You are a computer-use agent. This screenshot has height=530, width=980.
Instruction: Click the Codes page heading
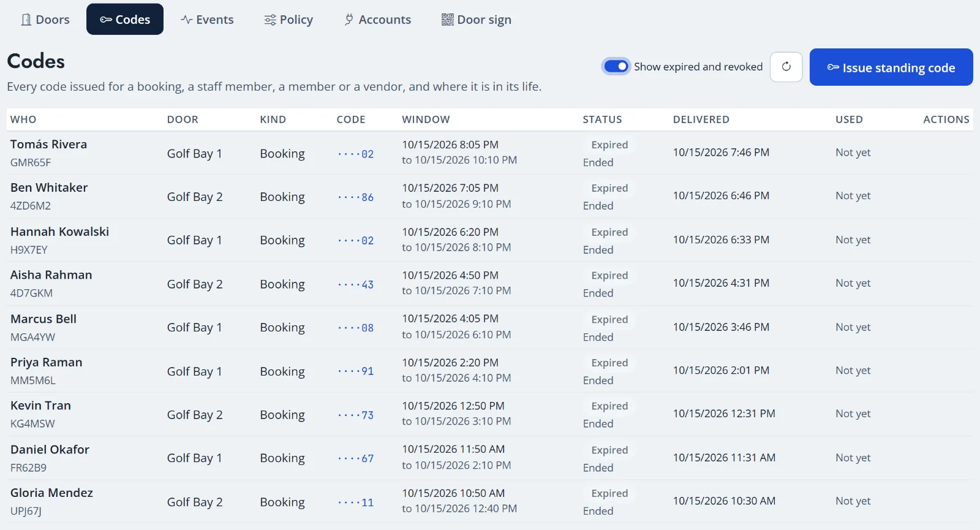pos(36,61)
